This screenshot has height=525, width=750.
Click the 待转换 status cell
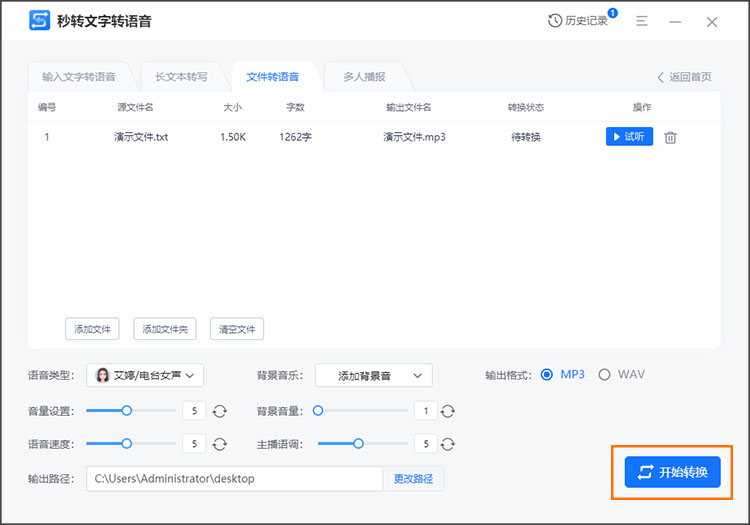526,137
